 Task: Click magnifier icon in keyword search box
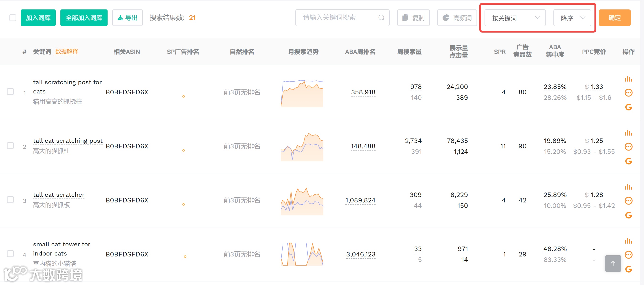[x=381, y=18]
